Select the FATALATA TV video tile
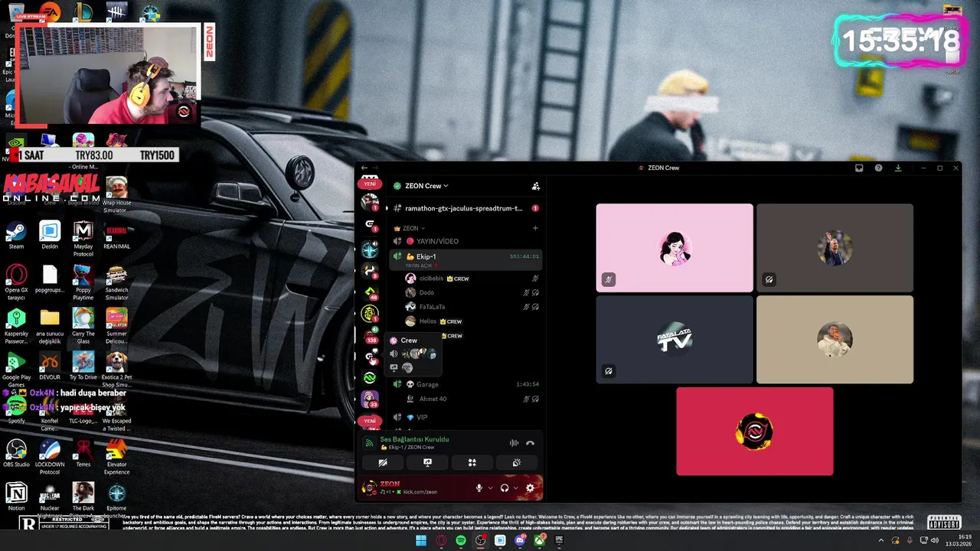 click(x=675, y=339)
